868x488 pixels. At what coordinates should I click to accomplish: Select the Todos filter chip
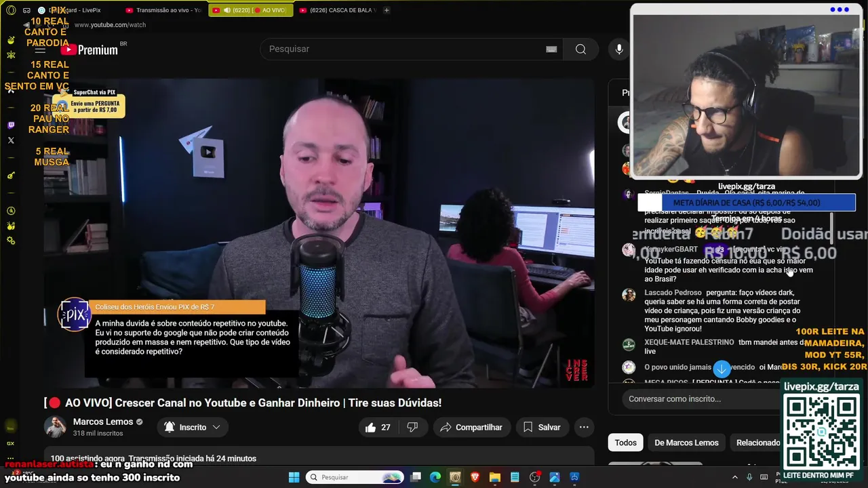625,443
